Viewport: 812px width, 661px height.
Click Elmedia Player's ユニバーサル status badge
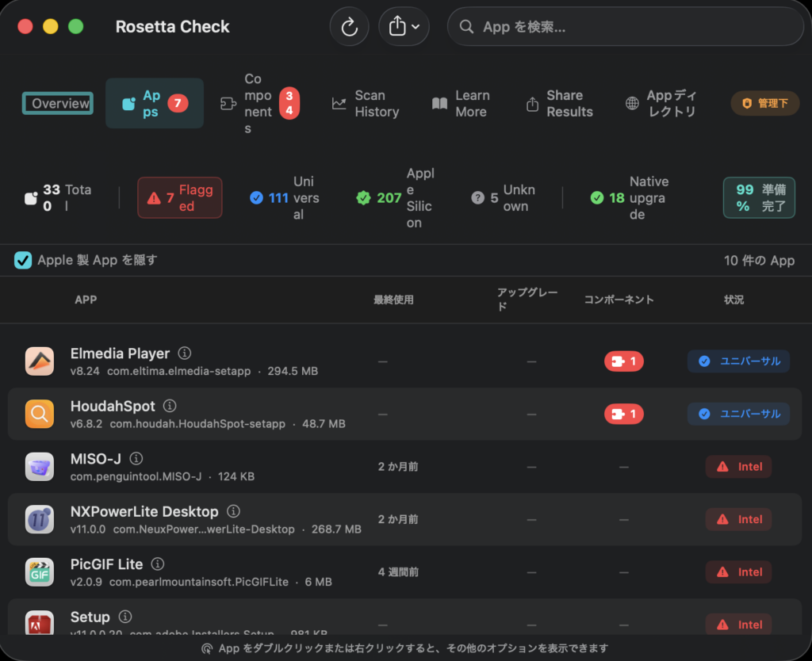click(x=738, y=361)
